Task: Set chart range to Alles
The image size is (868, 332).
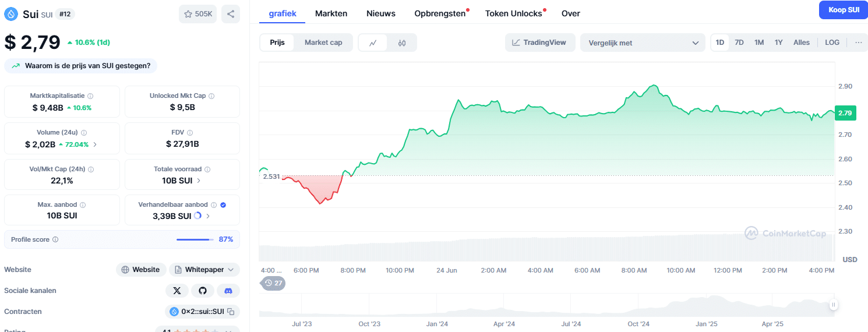Action: coord(802,43)
